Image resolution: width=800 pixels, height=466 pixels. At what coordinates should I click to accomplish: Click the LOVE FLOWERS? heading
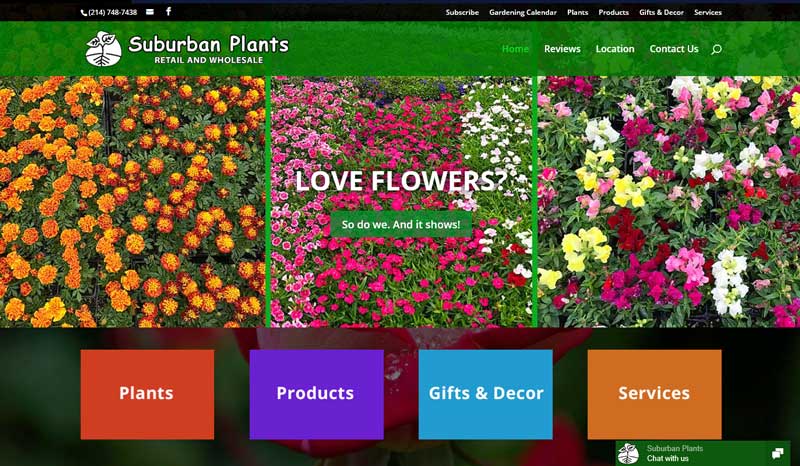(x=401, y=181)
